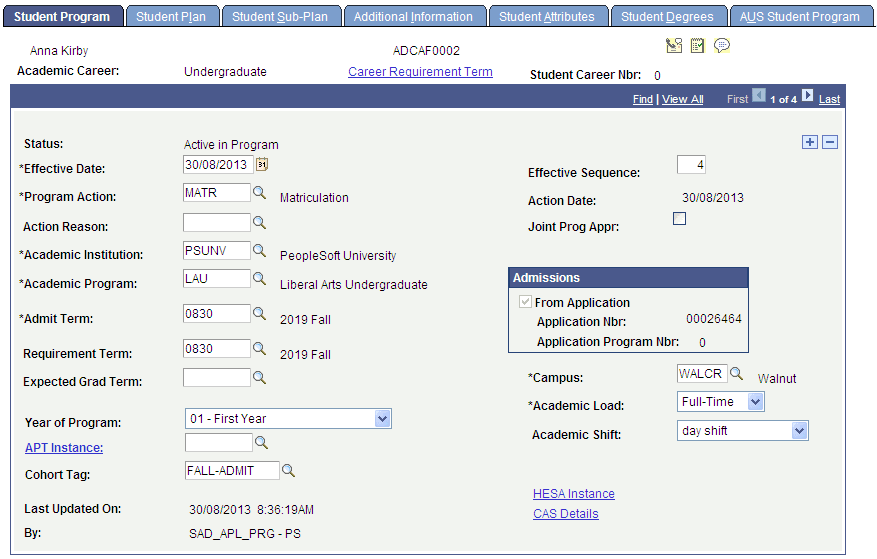Screen dimensions: 877x559
Task: Jump to the Last row link
Action: [x=829, y=99]
